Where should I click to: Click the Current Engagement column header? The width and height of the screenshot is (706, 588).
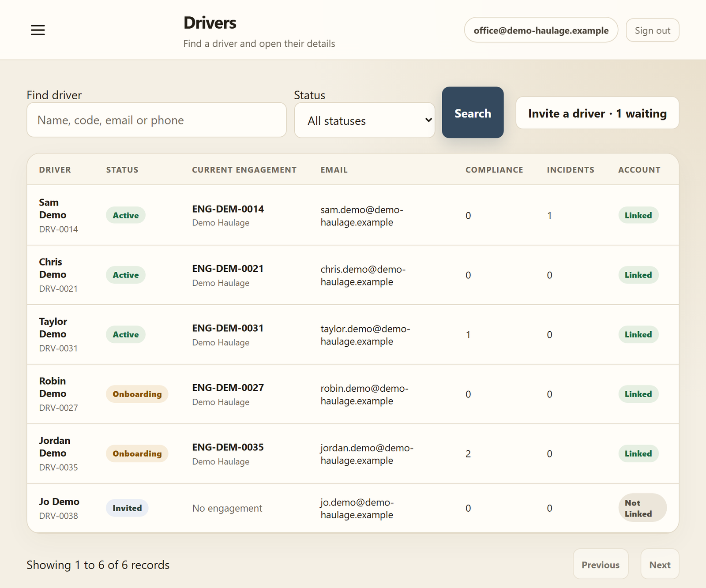point(244,170)
